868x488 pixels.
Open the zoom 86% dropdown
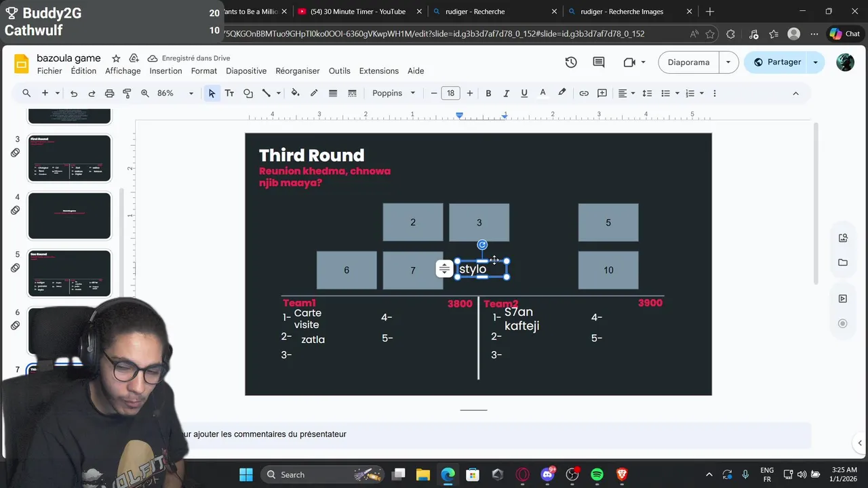pos(191,93)
